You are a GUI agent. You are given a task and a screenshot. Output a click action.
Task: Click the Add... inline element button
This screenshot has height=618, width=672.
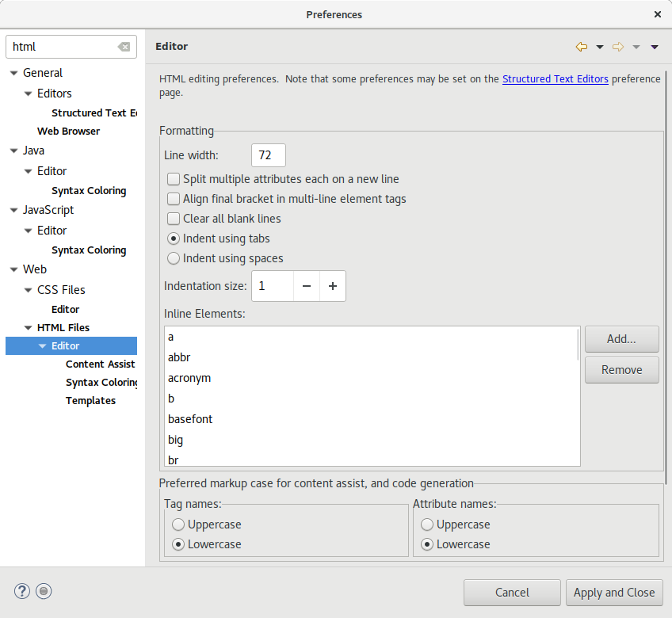[x=621, y=339]
